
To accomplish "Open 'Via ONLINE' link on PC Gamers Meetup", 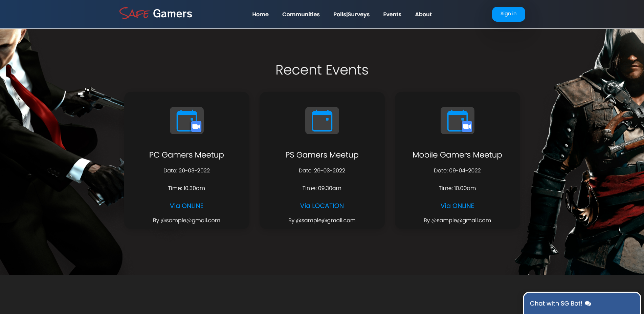I will [186, 206].
